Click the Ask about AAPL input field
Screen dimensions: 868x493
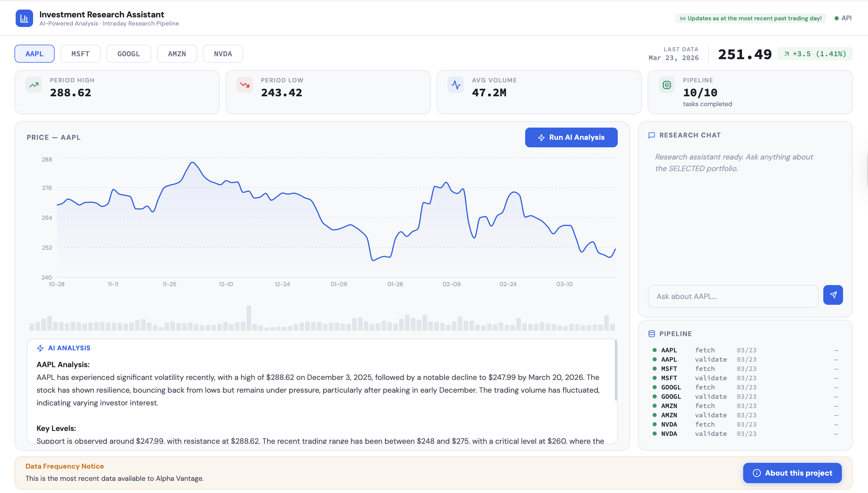733,297
